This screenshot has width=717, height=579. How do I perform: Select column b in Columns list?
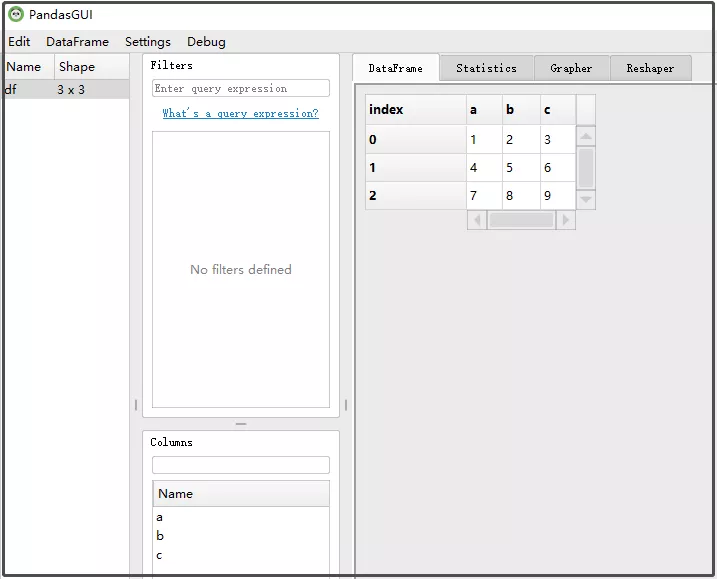(241, 536)
